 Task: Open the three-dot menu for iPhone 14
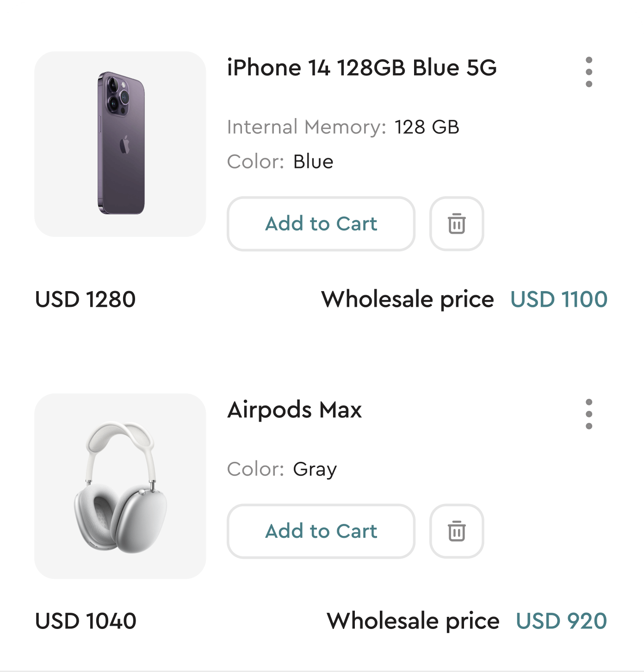tap(588, 72)
